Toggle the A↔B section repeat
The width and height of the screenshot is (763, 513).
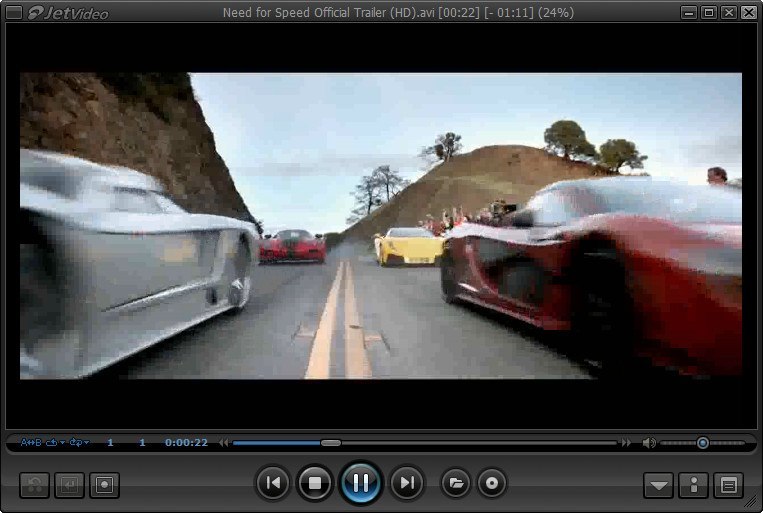coord(31,442)
